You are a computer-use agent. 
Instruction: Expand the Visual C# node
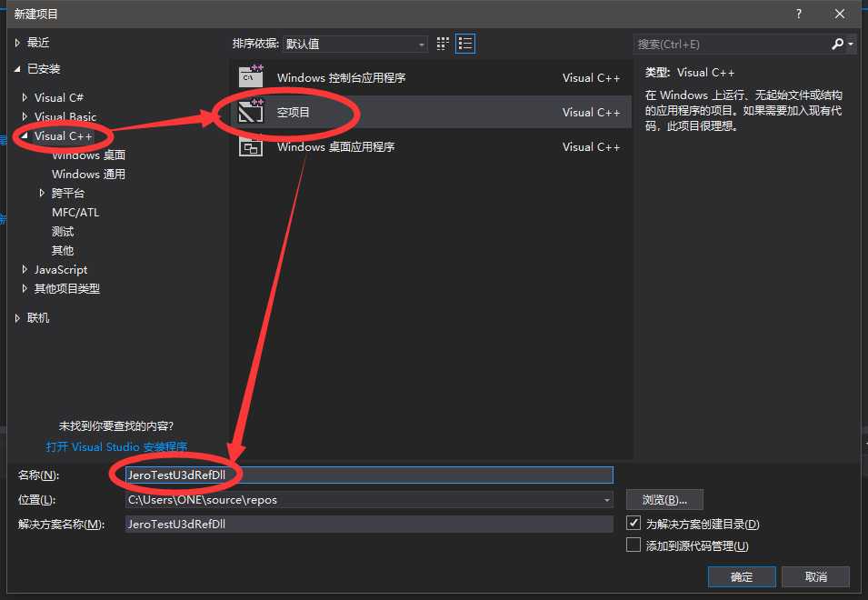click(25, 97)
